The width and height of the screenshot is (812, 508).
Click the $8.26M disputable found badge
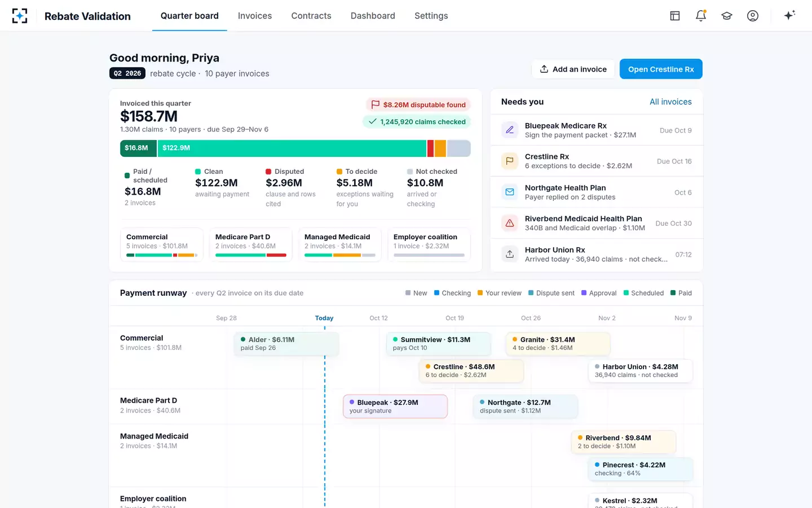[x=418, y=104]
